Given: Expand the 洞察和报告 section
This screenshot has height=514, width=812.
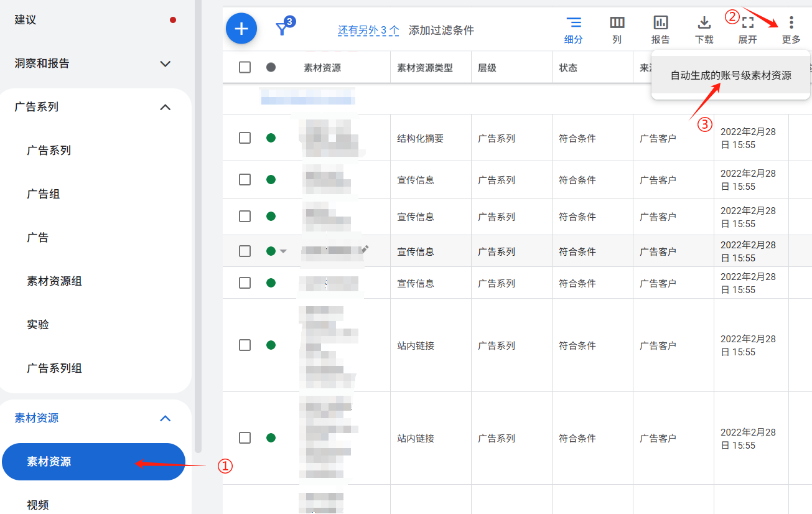Looking at the screenshot, I should coord(165,63).
